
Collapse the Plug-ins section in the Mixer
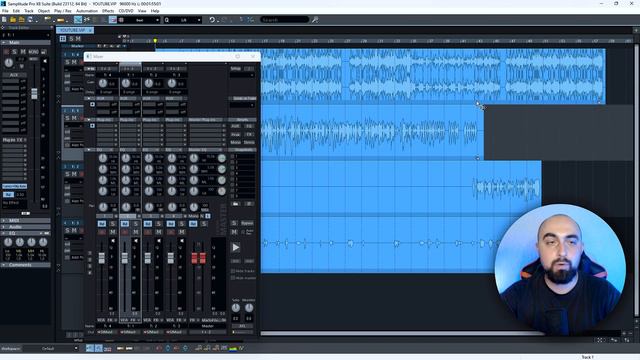(89, 120)
